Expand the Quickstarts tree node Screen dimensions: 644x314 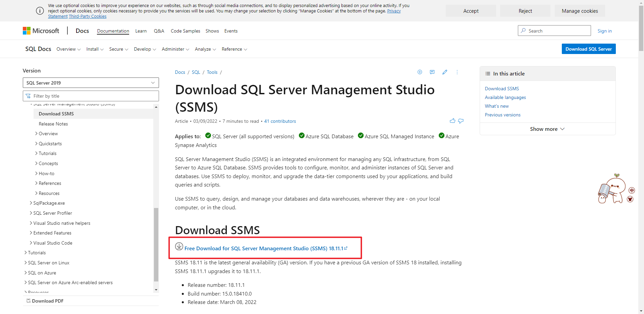point(36,144)
